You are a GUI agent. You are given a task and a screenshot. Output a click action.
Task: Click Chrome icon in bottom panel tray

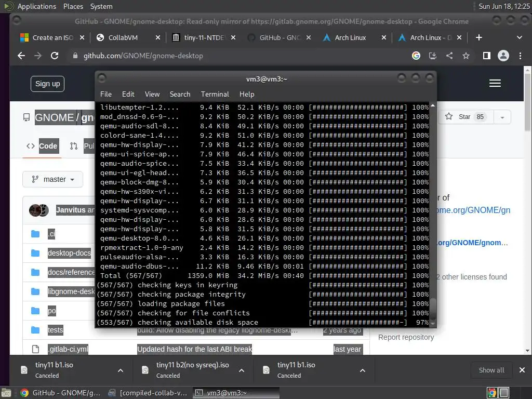click(492, 393)
